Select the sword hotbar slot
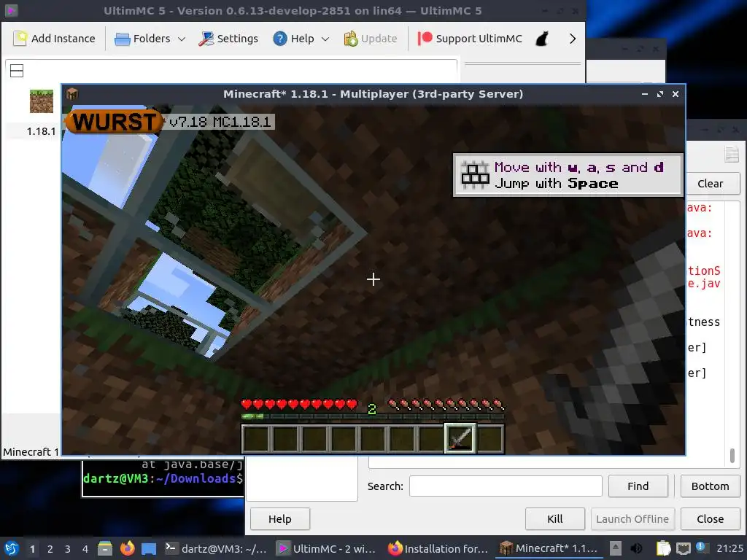747x560 pixels. pyautogui.click(x=460, y=438)
